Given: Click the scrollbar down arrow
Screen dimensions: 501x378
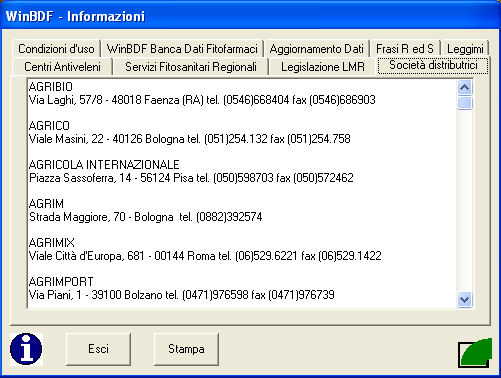Looking at the screenshot, I should pyautogui.click(x=465, y=300).
